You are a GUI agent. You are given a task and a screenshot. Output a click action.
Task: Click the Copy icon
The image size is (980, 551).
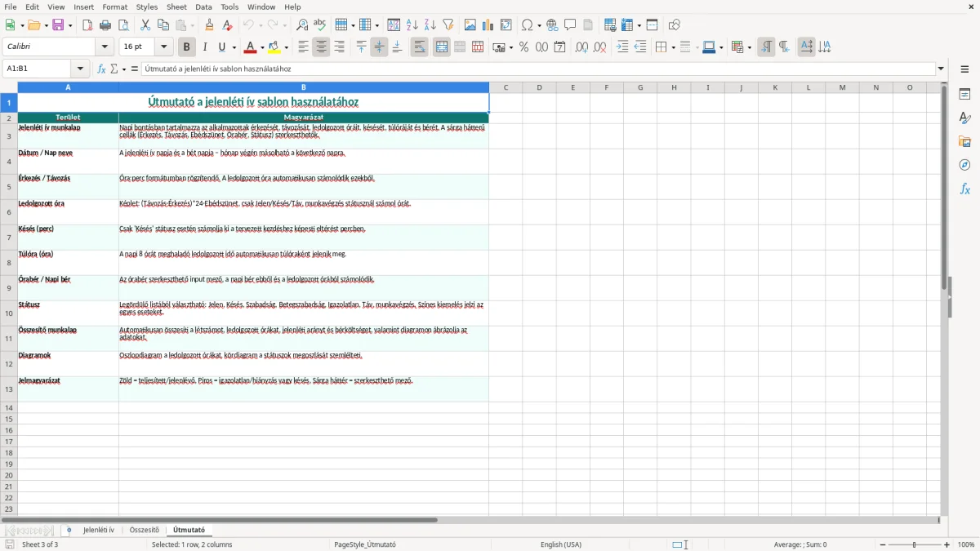tap(163, 25)
